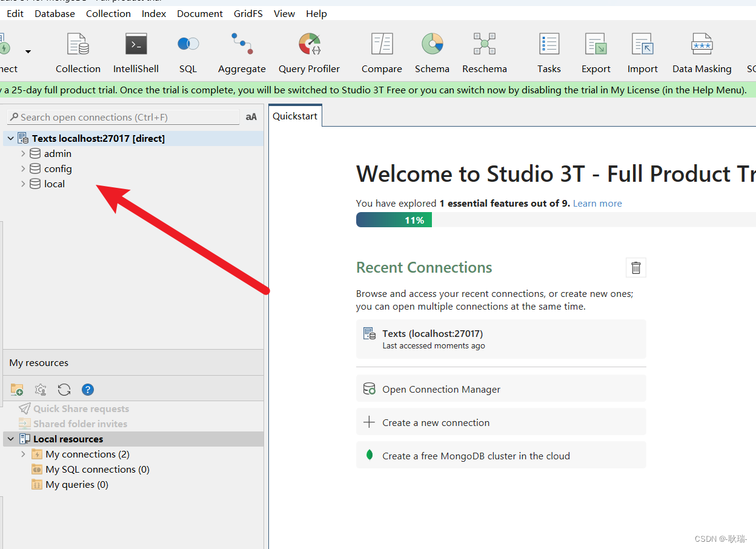Open the Database menu

click(x=55, y=13)
